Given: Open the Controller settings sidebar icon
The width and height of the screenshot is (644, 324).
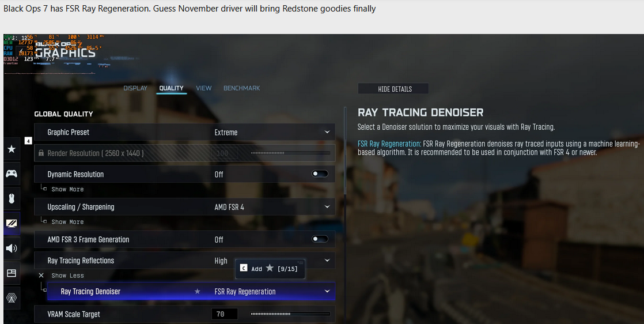Looking at the screenshot, I should click(x=12, y=174).
